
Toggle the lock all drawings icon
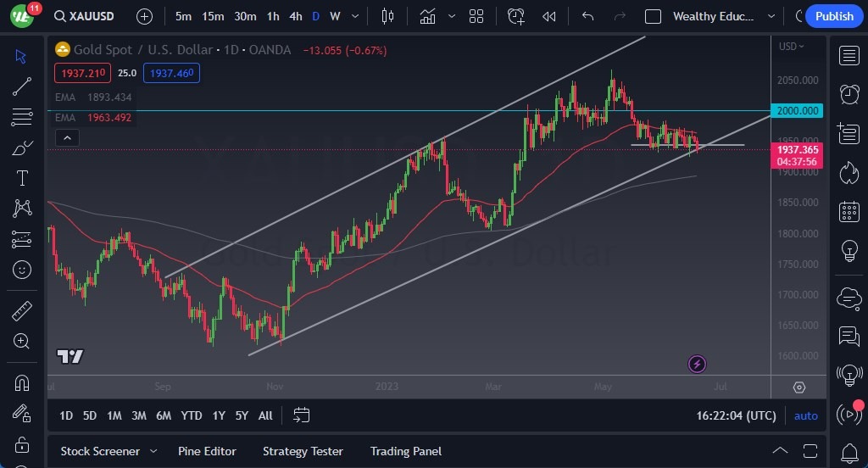point(22,444)
